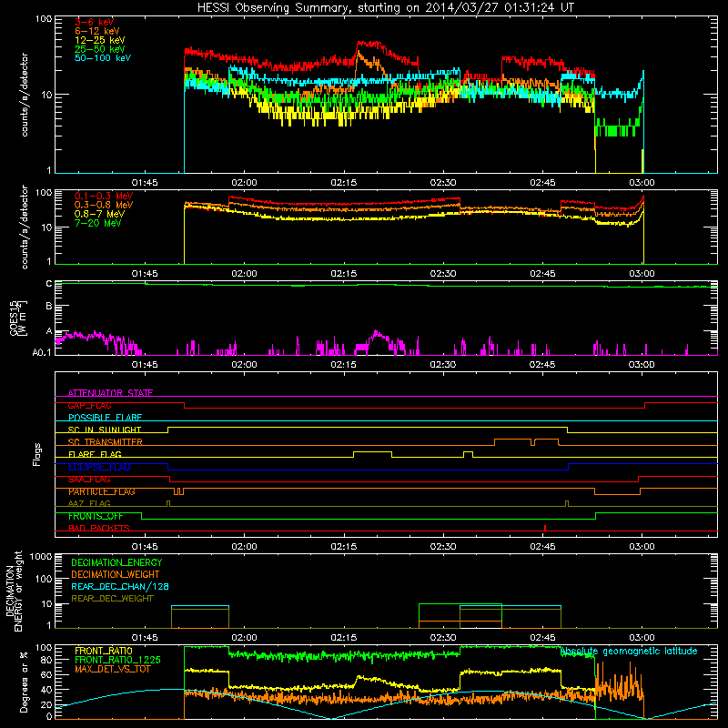Select the FLARE_FLAG label
Viewport: 728px width, 728px height.
coord(95,454)
